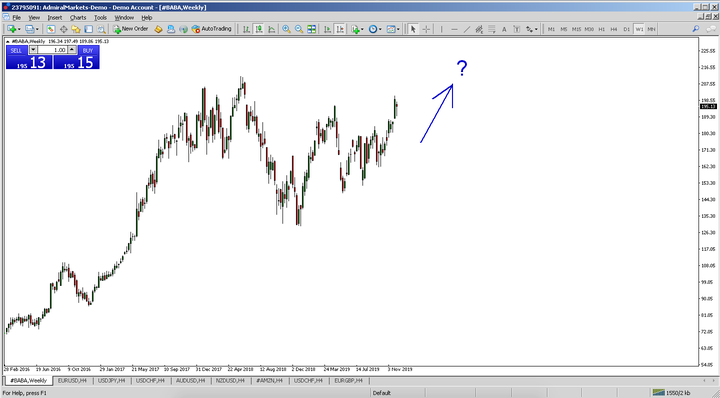The height and width of the screenshot is (398, 720).
Task: Switch chart to candlestick mode
Action: [x=259, y=29]
